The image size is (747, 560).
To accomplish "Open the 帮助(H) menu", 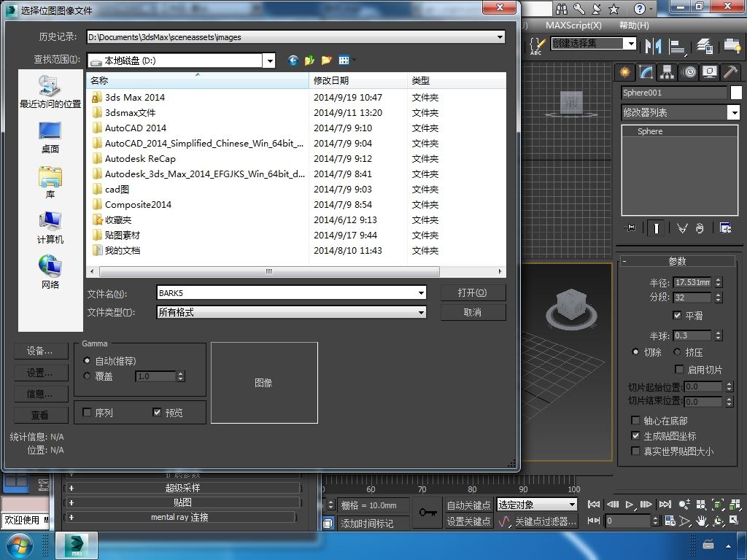I will (634, 26).
